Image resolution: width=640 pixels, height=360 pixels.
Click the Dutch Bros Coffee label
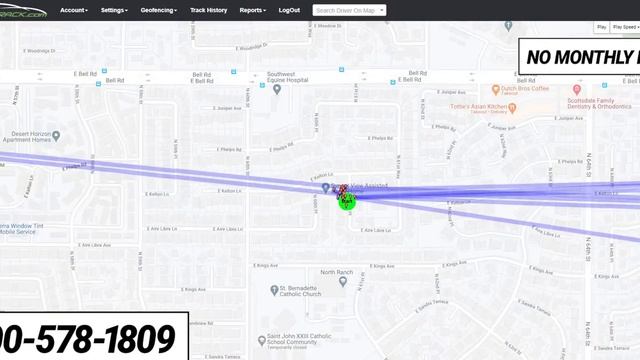(525, 88)
